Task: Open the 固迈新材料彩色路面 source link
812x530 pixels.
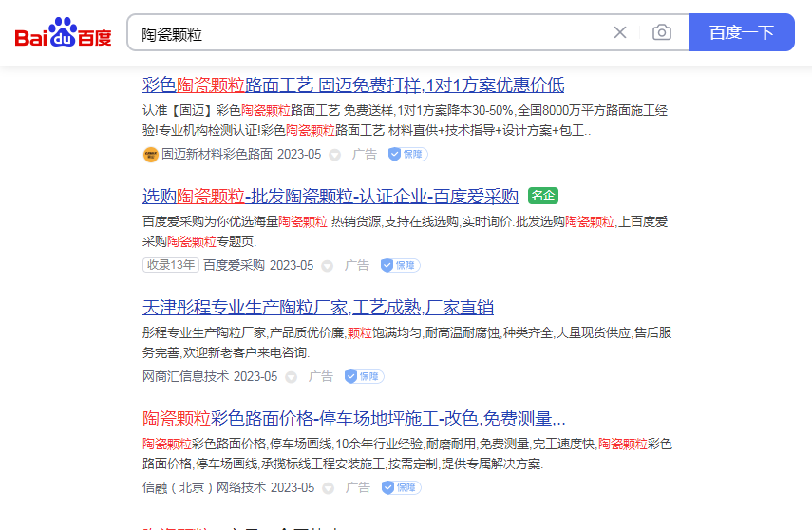Action: tap(217, 155)
